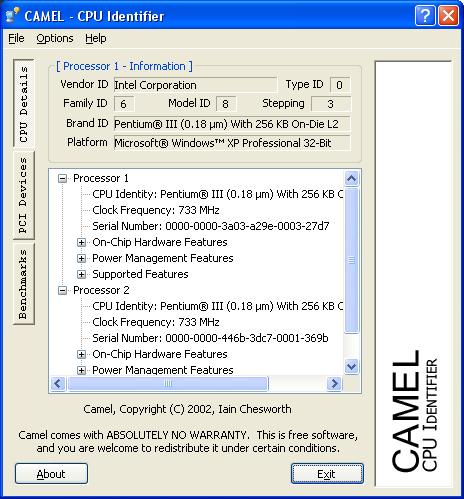Click the horizontal scrollbar right arrow
The image size is (464, 499).
[x=334, y=383]
